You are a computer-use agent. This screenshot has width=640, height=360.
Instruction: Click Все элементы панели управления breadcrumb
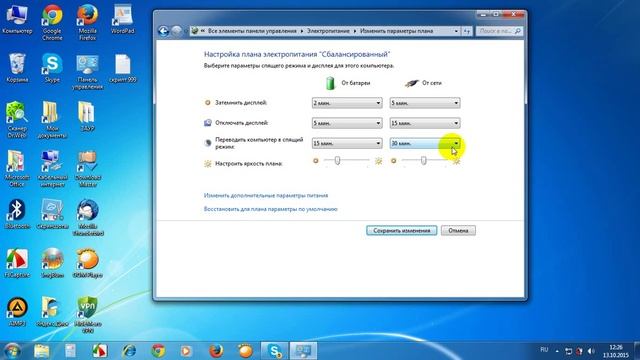pos(252,31)
